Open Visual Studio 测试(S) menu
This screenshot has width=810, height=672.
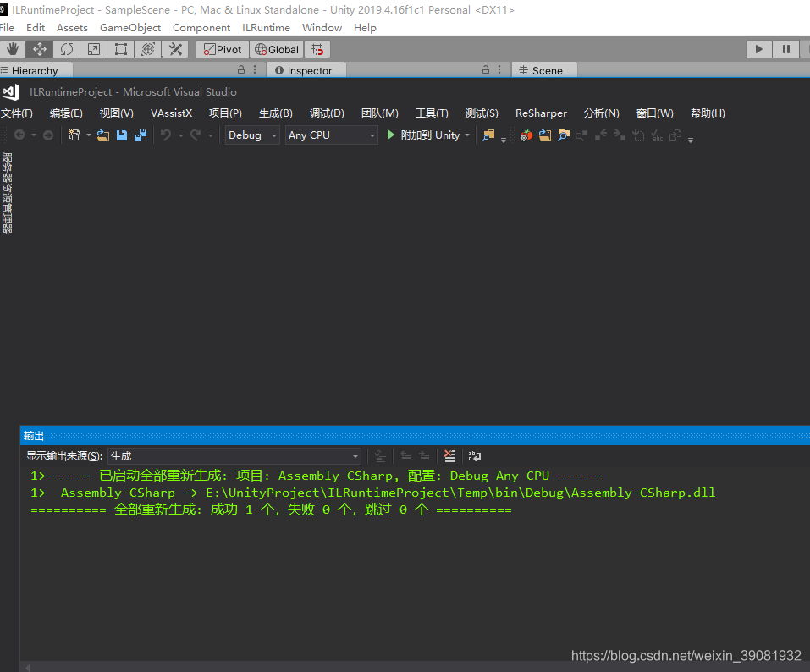(482, 113)
